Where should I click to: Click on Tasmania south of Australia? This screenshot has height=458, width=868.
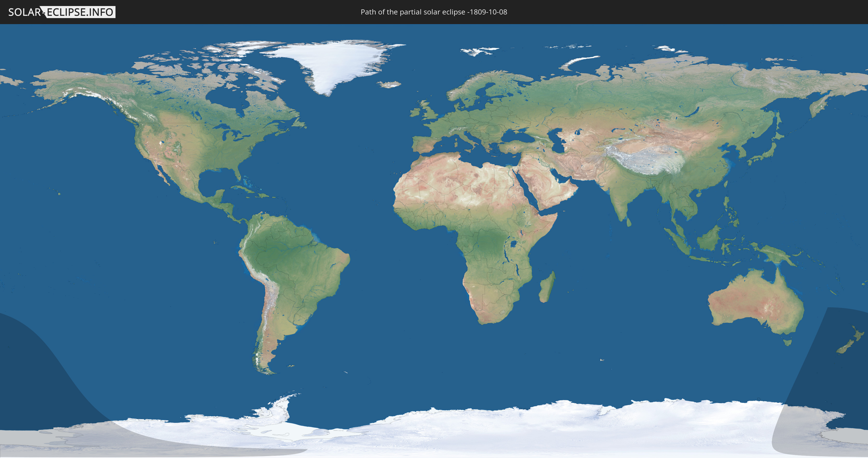(x=787, y=343)
